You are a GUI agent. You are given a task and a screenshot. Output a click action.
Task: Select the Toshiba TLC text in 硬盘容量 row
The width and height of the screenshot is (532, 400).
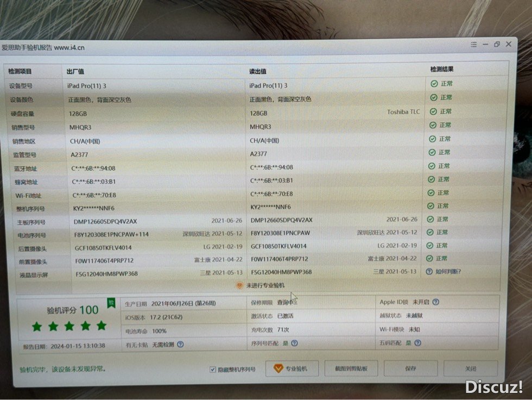click(x=403, y=112)
